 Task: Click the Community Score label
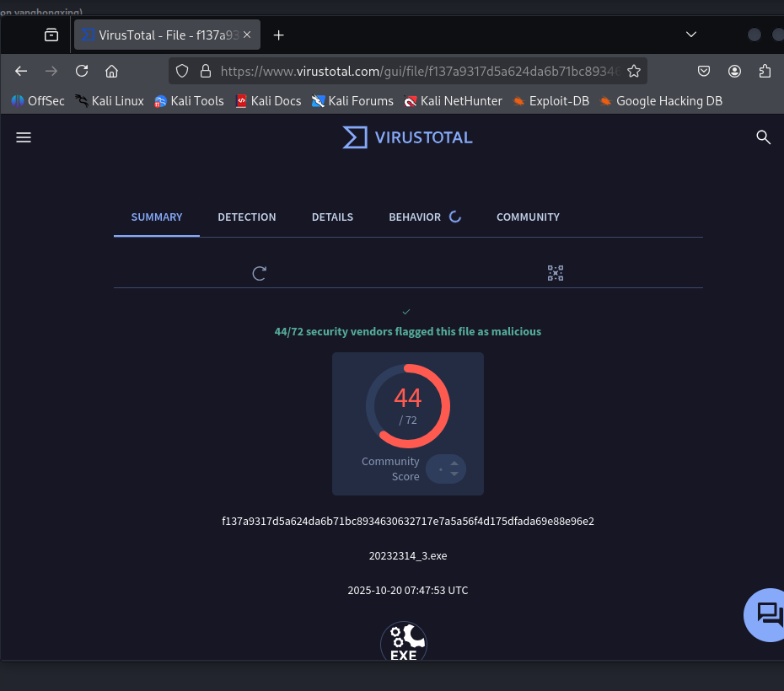pos(390,469)
